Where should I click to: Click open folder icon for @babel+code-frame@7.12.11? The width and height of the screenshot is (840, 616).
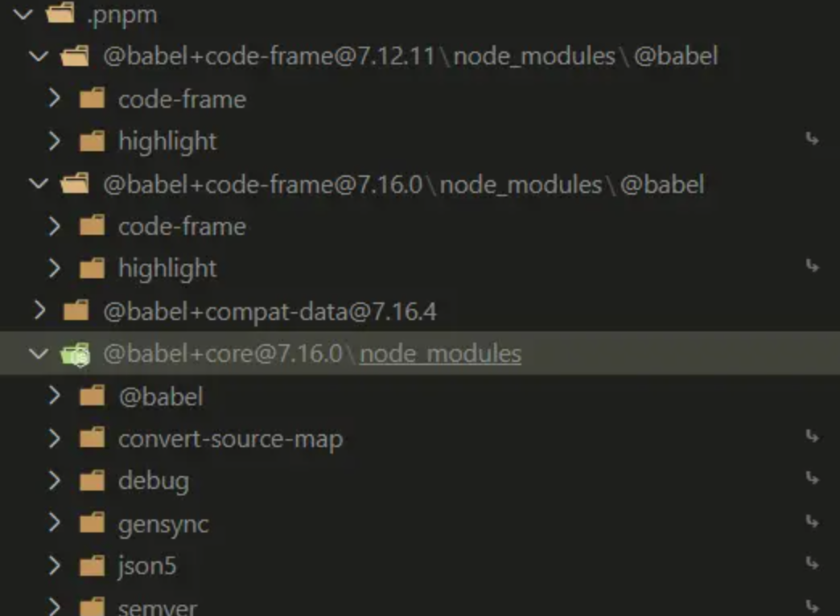pos(75,55)
